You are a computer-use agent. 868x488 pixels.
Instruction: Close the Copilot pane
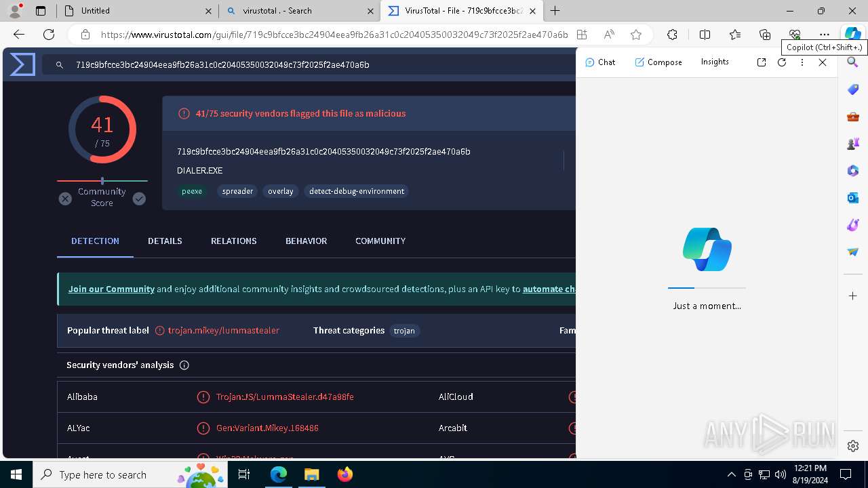click(823, 62)
